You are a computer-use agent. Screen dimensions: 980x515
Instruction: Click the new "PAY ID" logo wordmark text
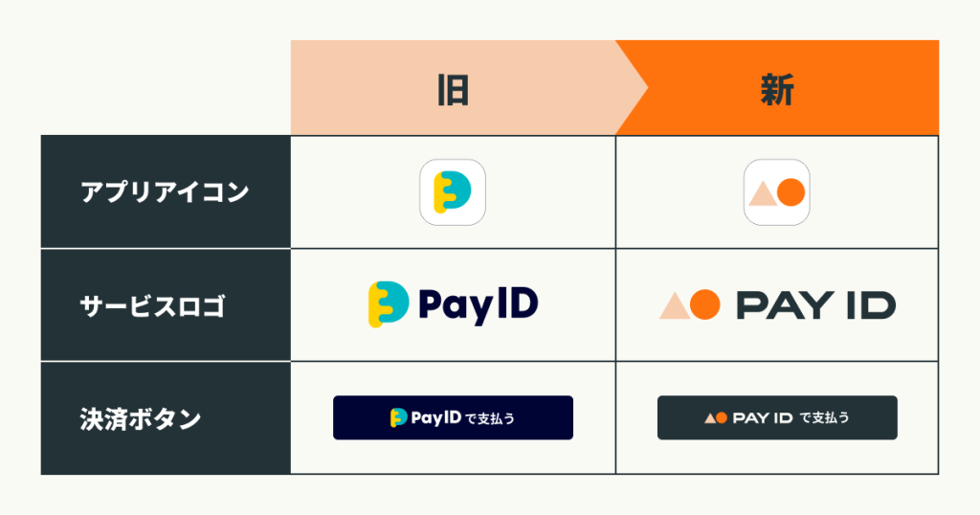click(815, 305)
